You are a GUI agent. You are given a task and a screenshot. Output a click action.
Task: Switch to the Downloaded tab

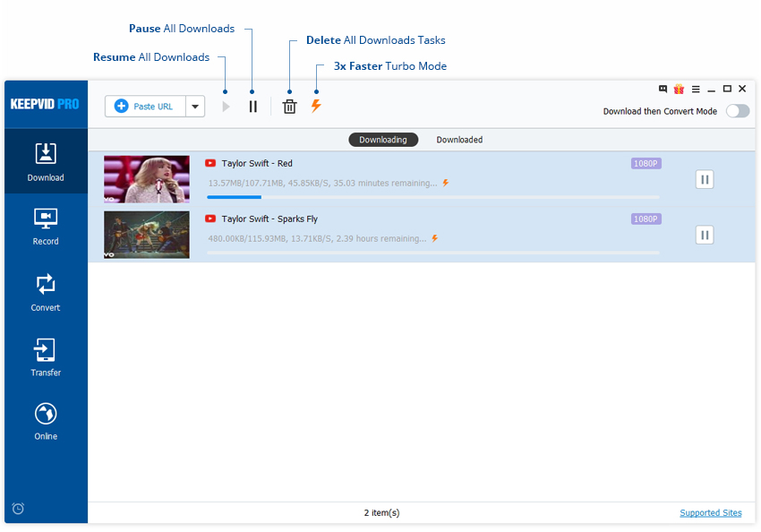459,140
